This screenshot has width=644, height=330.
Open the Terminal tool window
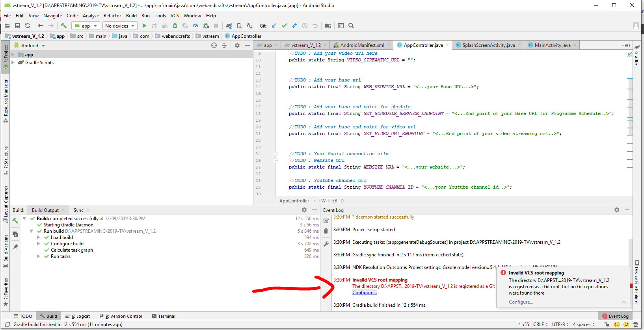[164, 316]
